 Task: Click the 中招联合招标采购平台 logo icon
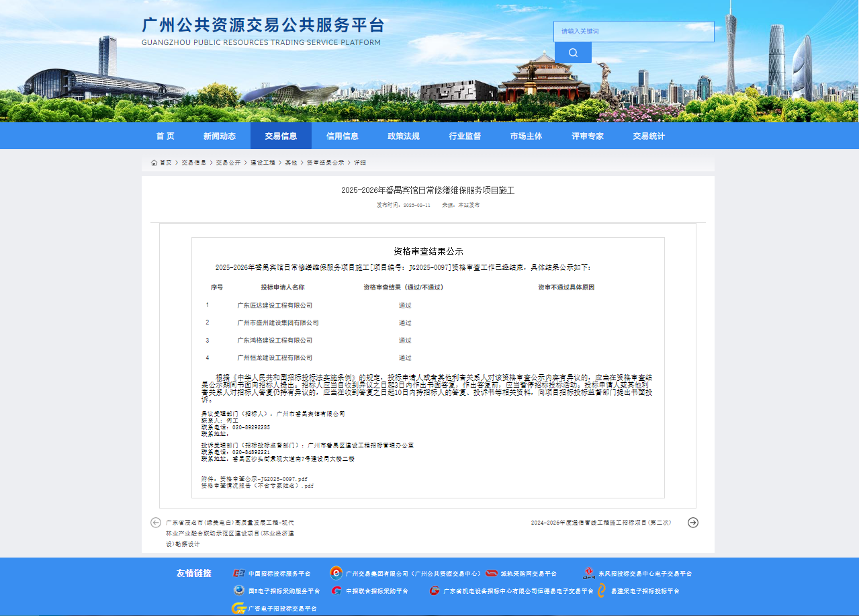tap(336, 591)
